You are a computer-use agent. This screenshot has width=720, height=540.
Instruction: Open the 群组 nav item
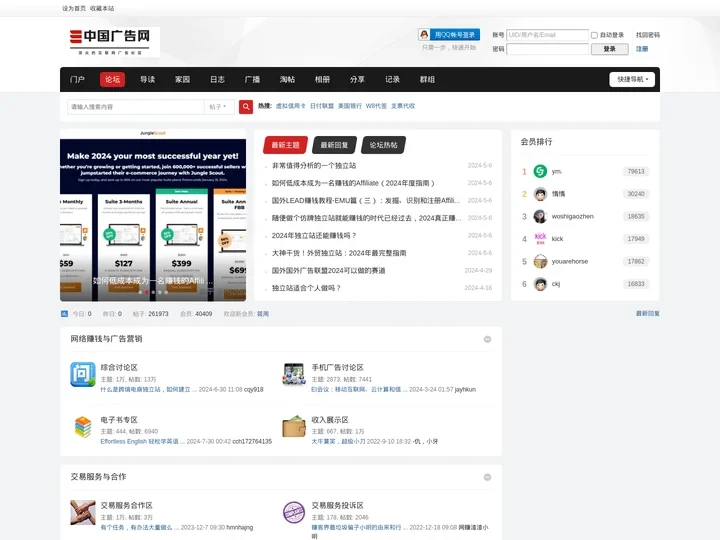(x=427, y=79)
